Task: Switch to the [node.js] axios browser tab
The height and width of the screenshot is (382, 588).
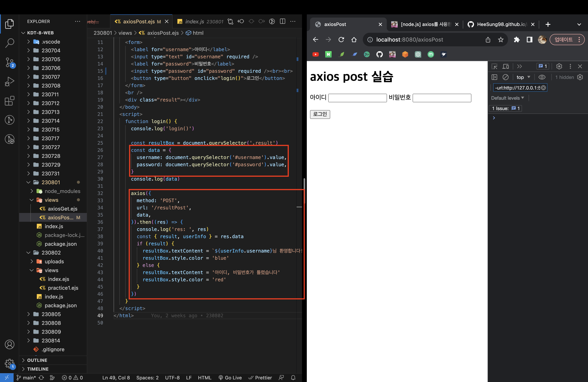Action: (x=425, y=24)
